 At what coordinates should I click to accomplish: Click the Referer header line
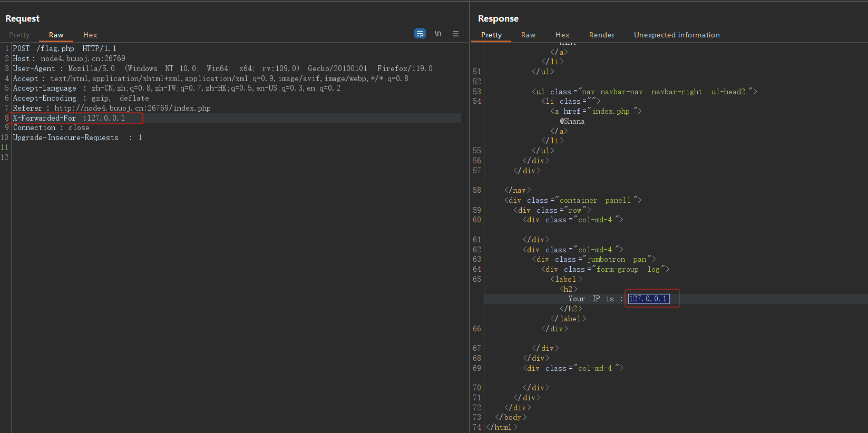112,108
